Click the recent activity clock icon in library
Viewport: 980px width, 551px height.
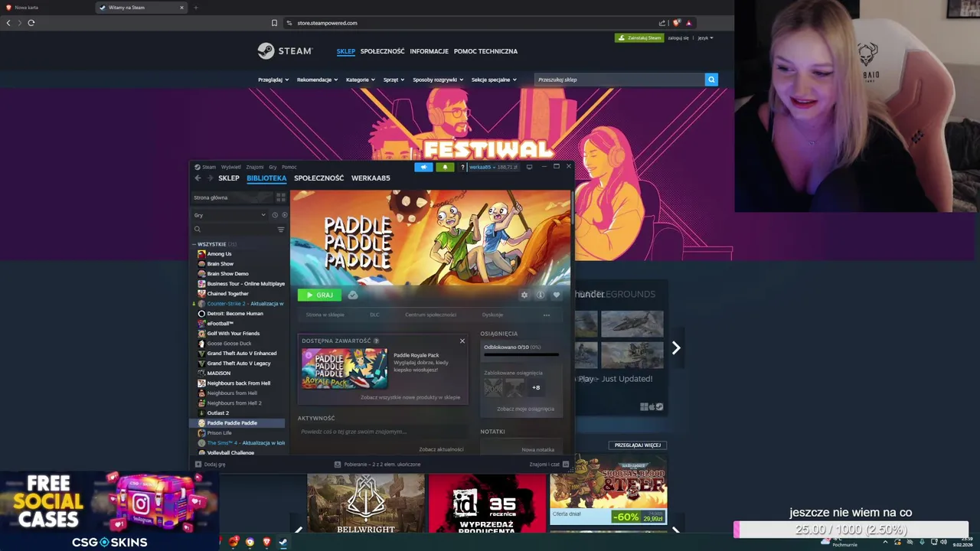coord(275,215)
